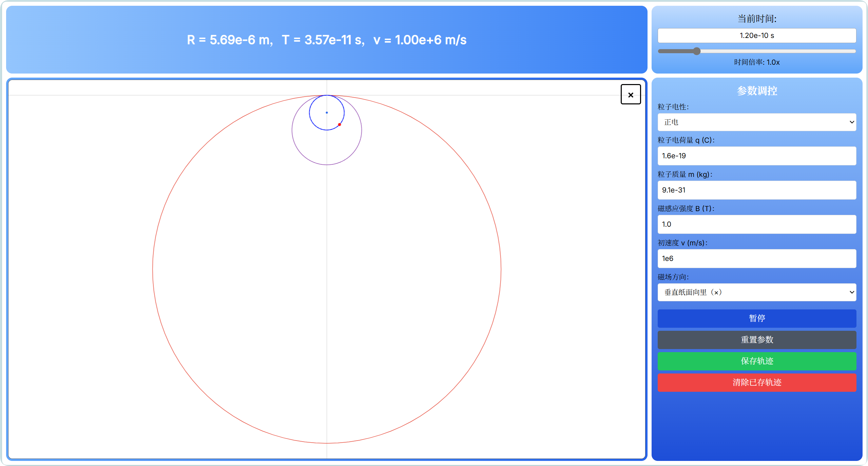Click the 粒子电荷量 q input field

click(757, 156)
